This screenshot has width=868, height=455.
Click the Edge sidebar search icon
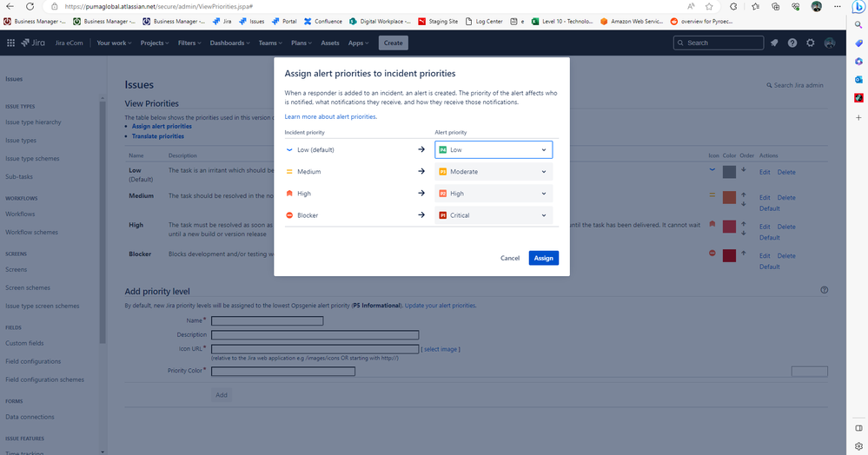coord(858,25)
